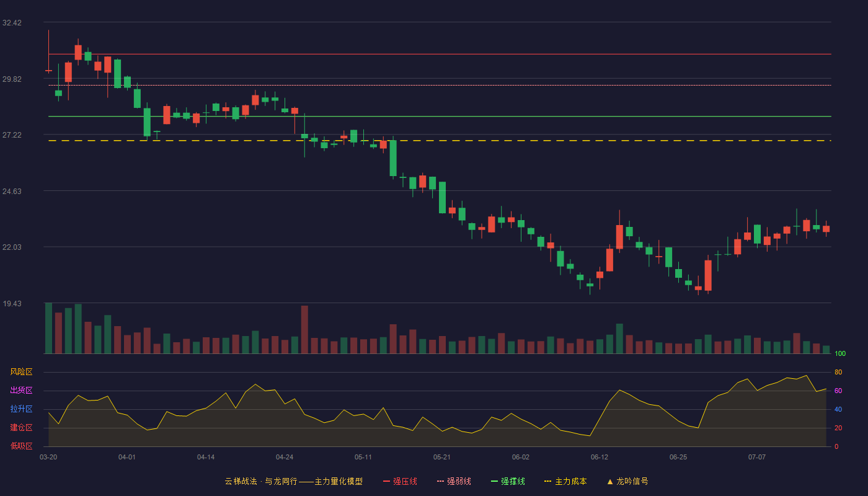Screen dimensions: 868x496
Task: Click the 27.22 price axis label
Action: 12,135
